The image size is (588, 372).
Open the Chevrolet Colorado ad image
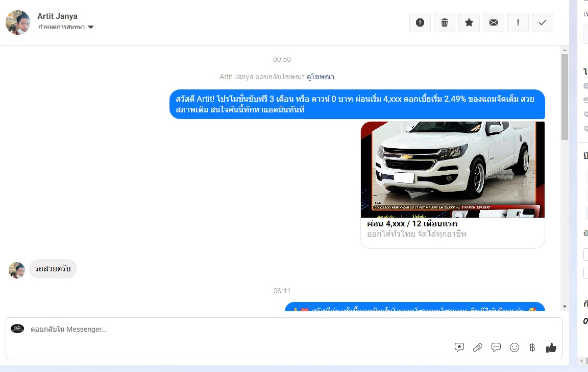tap(453, 169)
